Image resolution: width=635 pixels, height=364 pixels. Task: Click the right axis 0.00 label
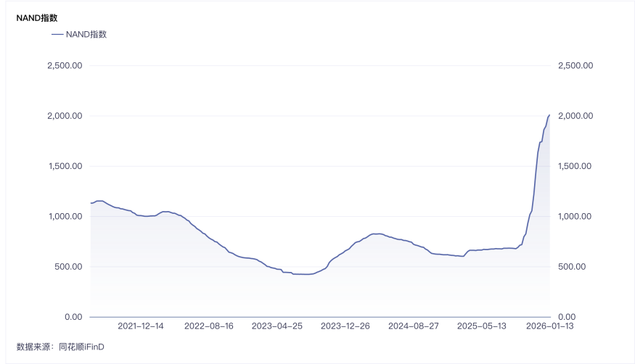click(567, 317)
